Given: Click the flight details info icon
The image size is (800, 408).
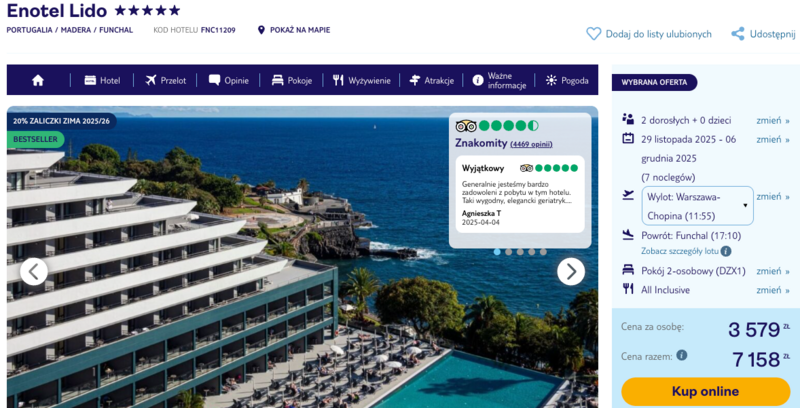Looking at the screenshot, I should [x=726, y=251].
